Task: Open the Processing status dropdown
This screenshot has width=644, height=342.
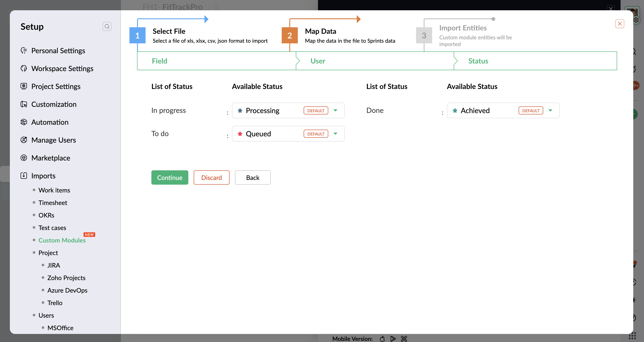Action: click(335, 111)
